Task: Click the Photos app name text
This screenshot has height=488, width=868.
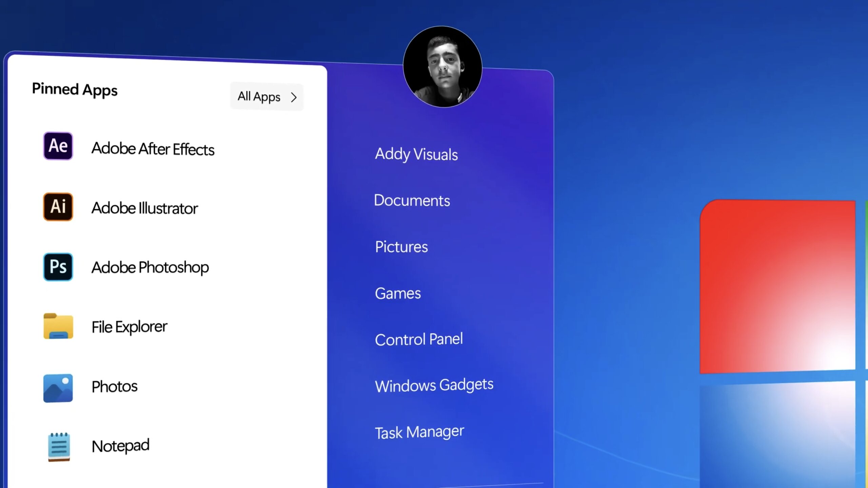Action: tap(115, 387)
